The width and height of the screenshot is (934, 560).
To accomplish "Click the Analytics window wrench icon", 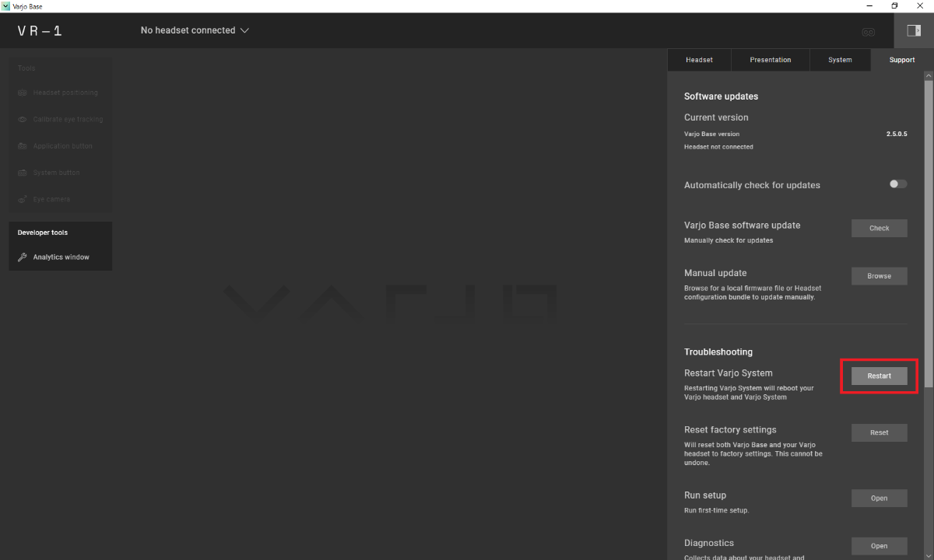I will (x=23, y=257).
